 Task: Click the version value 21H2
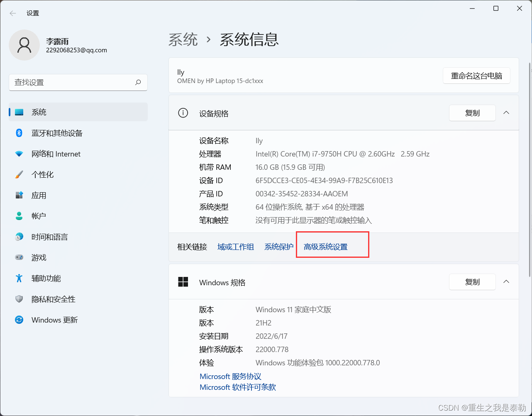tap(264, 323)
